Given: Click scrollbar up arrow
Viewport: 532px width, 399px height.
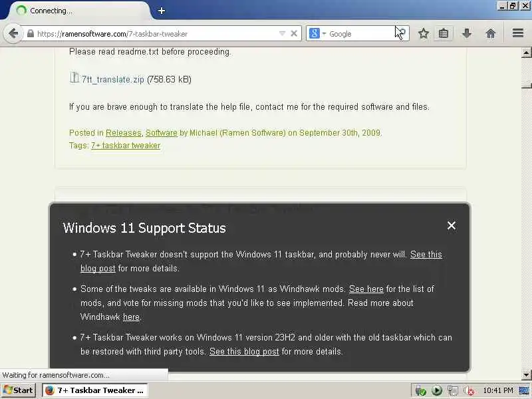Looking at the screenshot, I should 526,53.
